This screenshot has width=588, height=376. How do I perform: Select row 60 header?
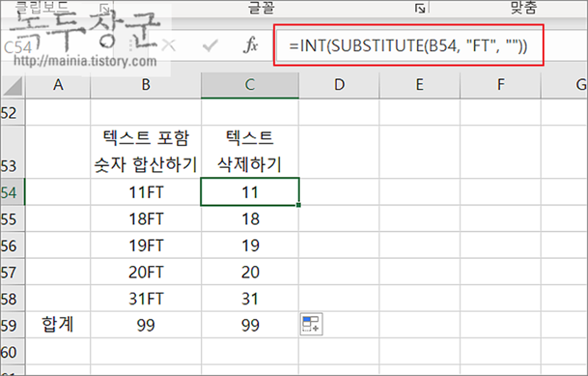12,352
